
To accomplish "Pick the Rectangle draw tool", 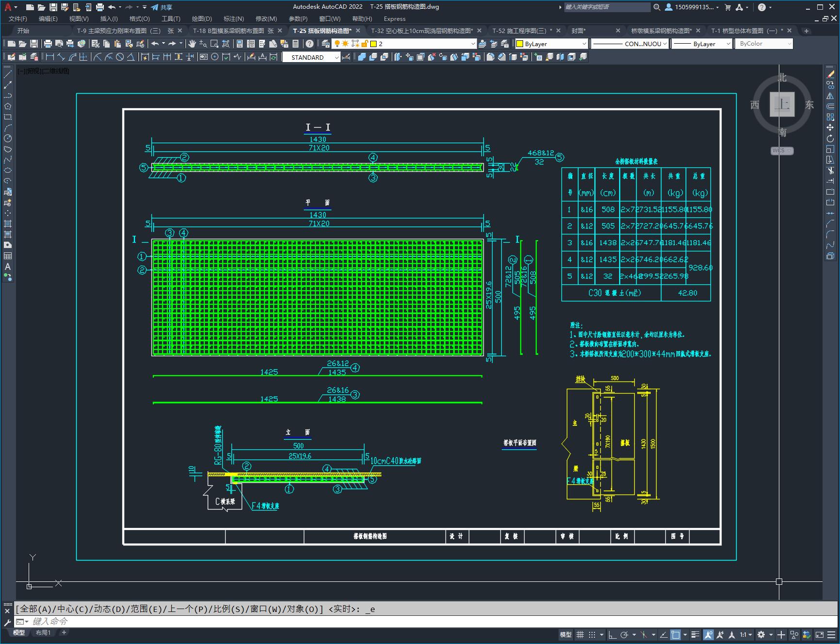I will tap(8, 117).
